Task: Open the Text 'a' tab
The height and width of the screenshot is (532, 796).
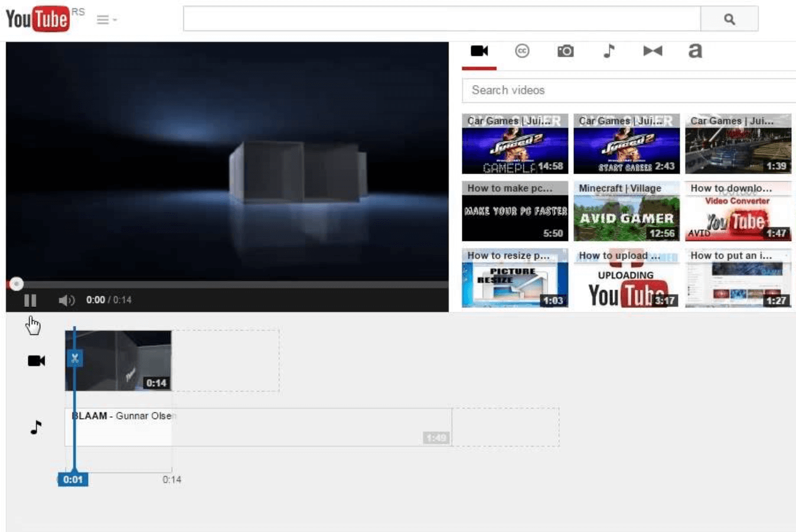Action: (695, 51)
